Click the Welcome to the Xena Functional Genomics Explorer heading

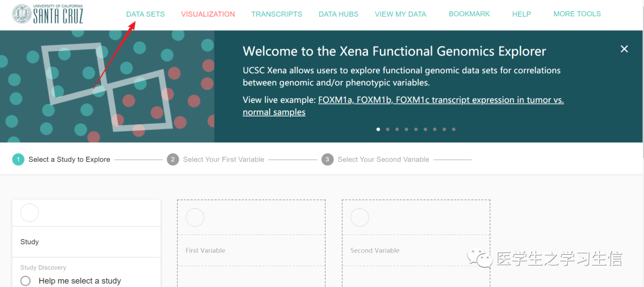394,51
